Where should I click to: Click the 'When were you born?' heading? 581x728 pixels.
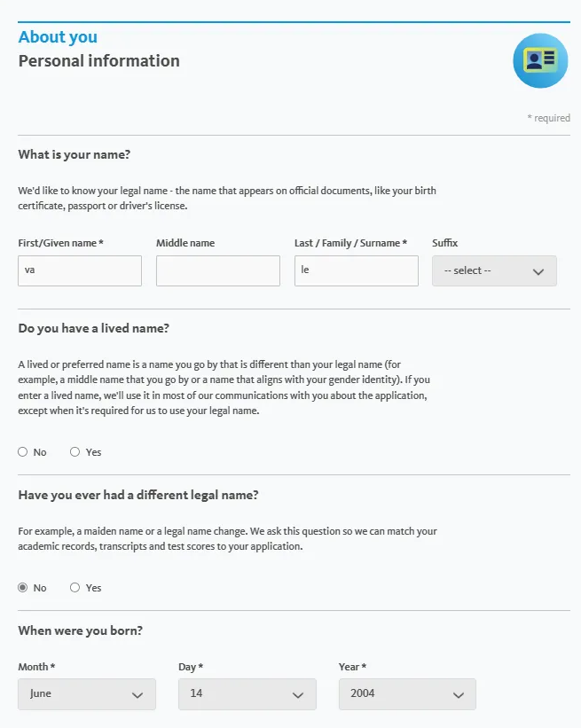pos(81,631)
